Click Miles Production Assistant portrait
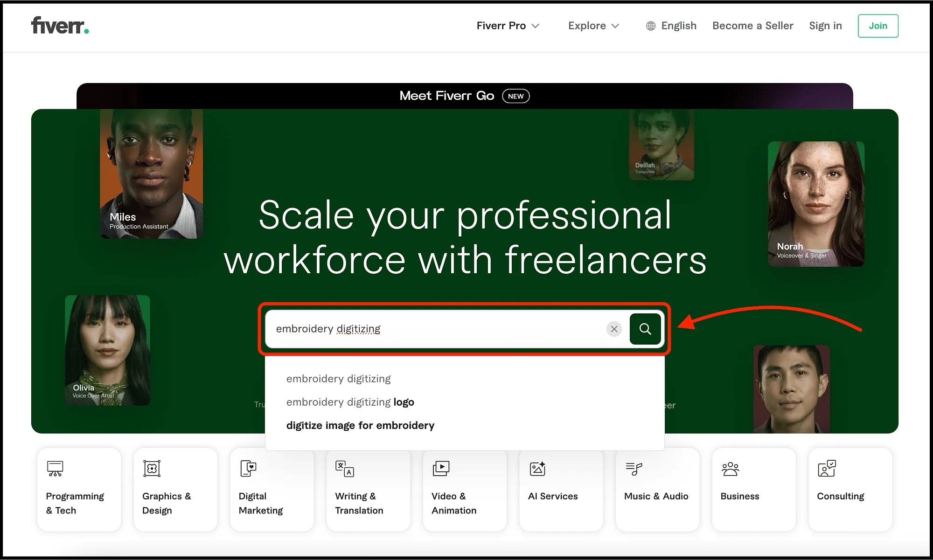Image resolution: width=933 pixels, height=560 pixels. pos(152,174)
